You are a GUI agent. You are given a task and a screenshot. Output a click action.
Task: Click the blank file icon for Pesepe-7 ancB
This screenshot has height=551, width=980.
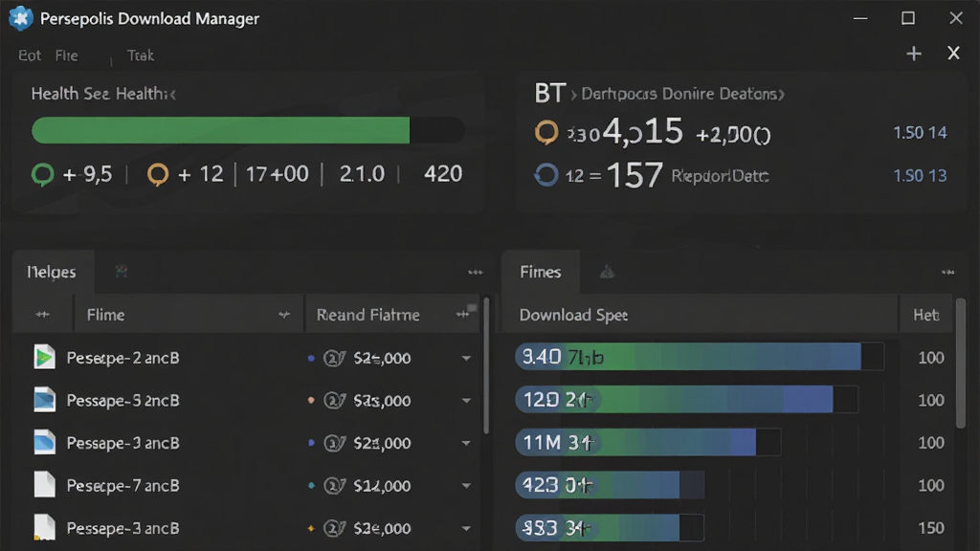pos(44,485)
